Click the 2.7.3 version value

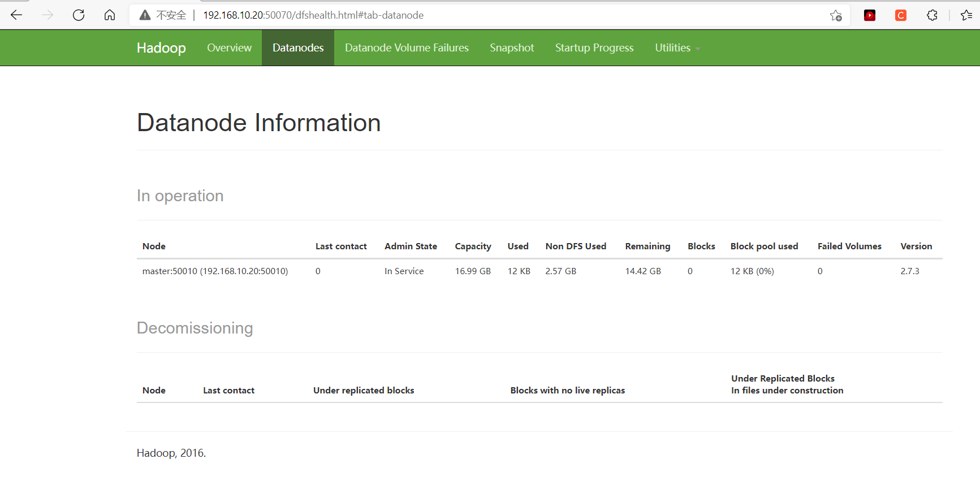coord(910,271)
